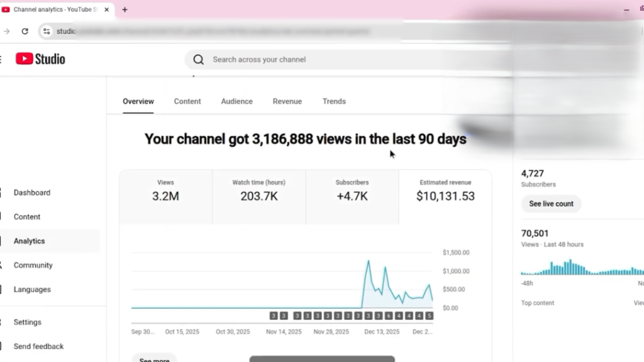Click the video marker badge labeled 6 on the chart
This screenshot has width=644, height=362.
(x=389, y=315)
